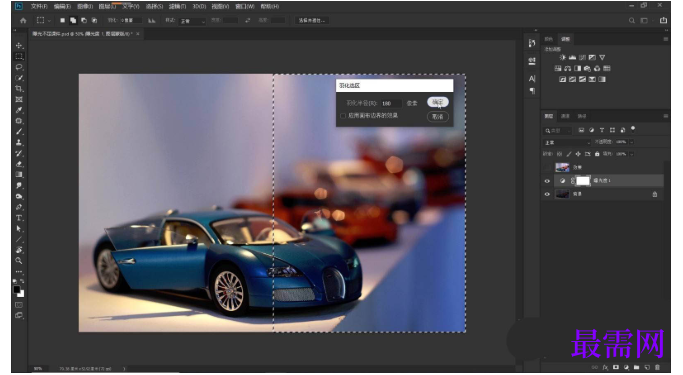The width and height of the screenshot is (683, 375).
Task: Select the Zoom tool
Action: pos(19,260)
